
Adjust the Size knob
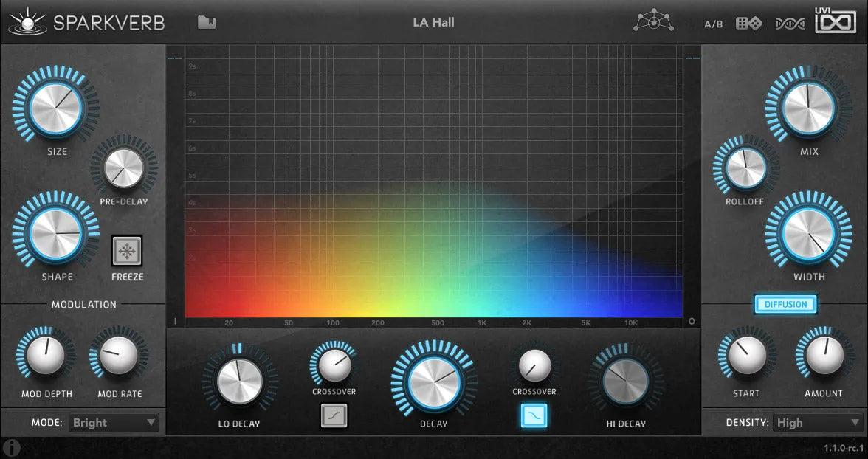pos(55,107)
